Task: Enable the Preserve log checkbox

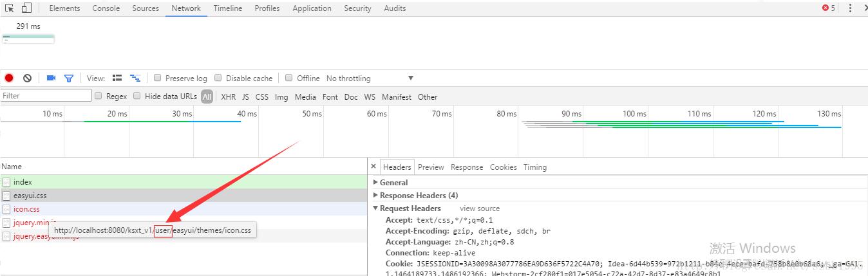Action: [x=158, y=78]
